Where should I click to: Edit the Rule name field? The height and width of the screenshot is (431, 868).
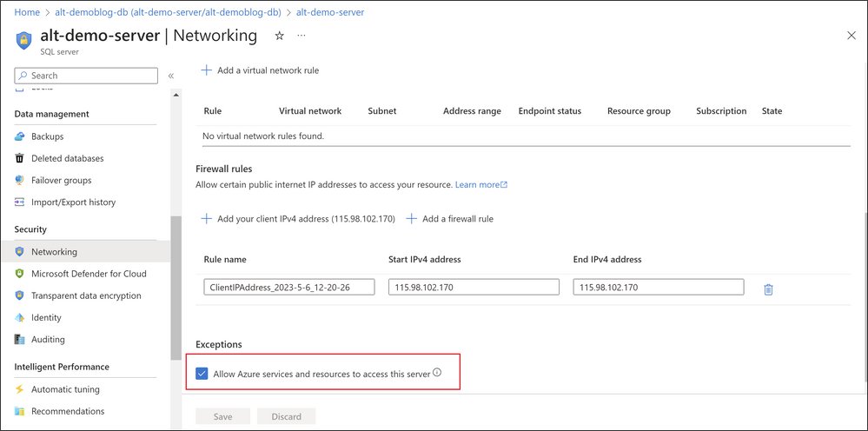[x=289, y=287]
